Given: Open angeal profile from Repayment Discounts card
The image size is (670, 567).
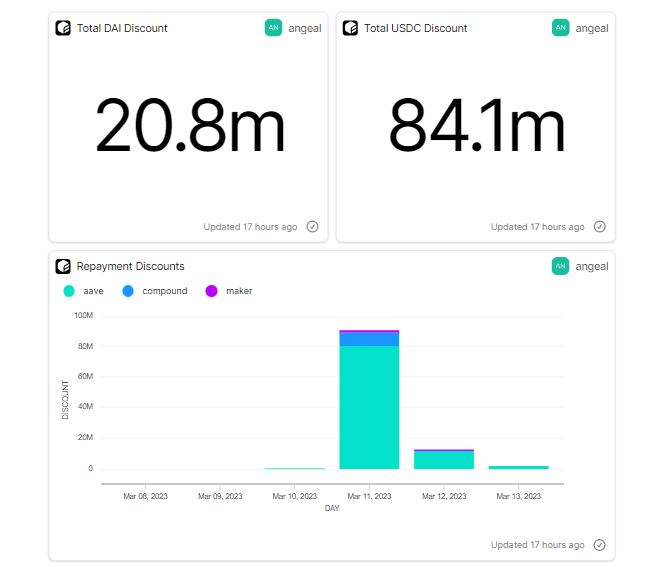Looking at the screenshot, I should click(592, 266).
